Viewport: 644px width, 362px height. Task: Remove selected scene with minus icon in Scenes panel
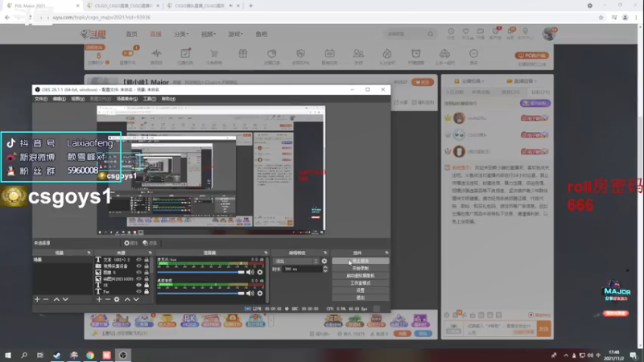click(46, 299)
